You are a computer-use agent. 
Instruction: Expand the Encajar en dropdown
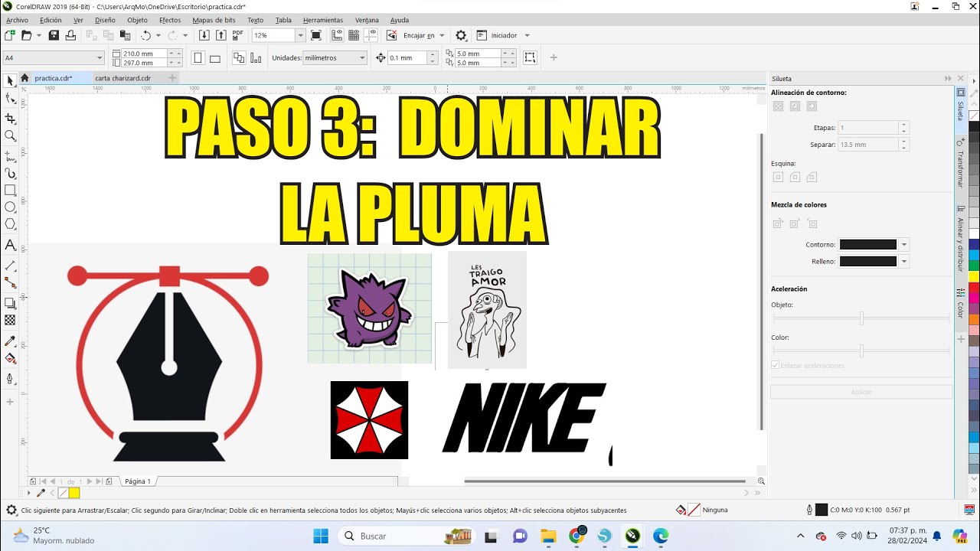tap(442, 35)
